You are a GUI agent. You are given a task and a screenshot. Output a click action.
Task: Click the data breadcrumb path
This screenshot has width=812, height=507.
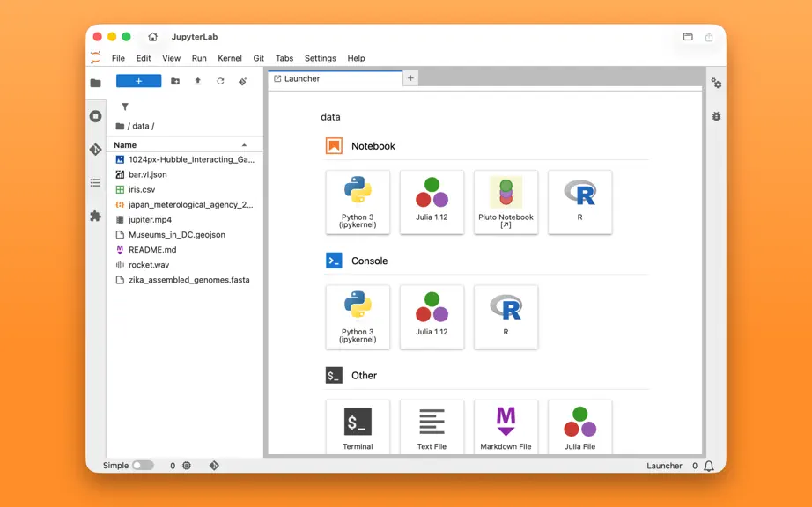140,126
